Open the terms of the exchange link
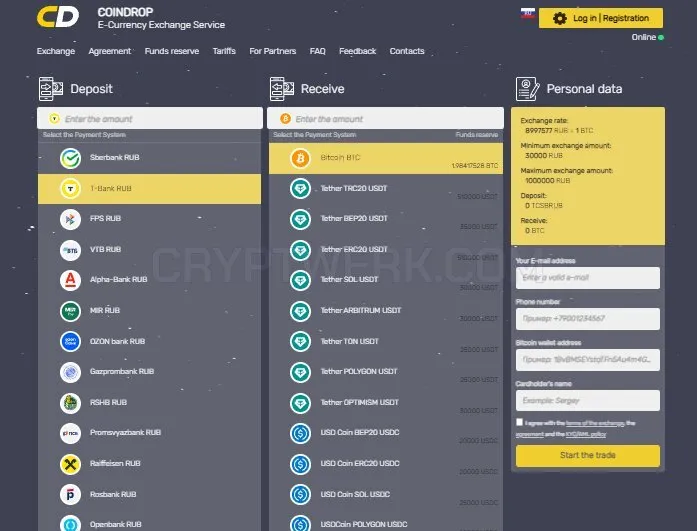Screen dimensions: 697x531 click(595, 423)
